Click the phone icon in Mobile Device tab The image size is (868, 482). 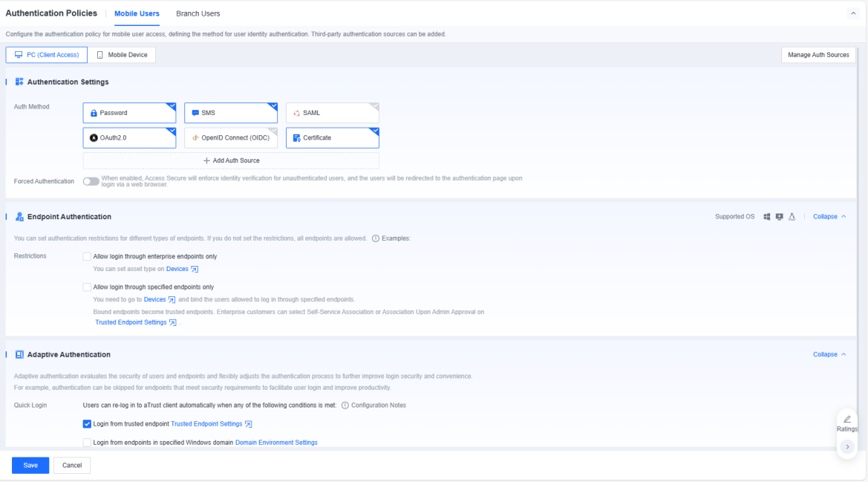(x=100, y=55)
